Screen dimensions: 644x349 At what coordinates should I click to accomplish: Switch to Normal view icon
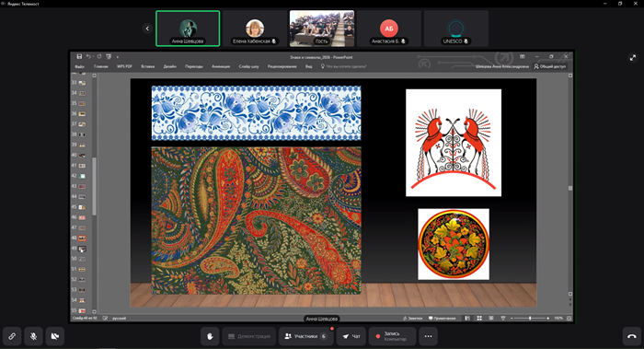tap(467, 319)
